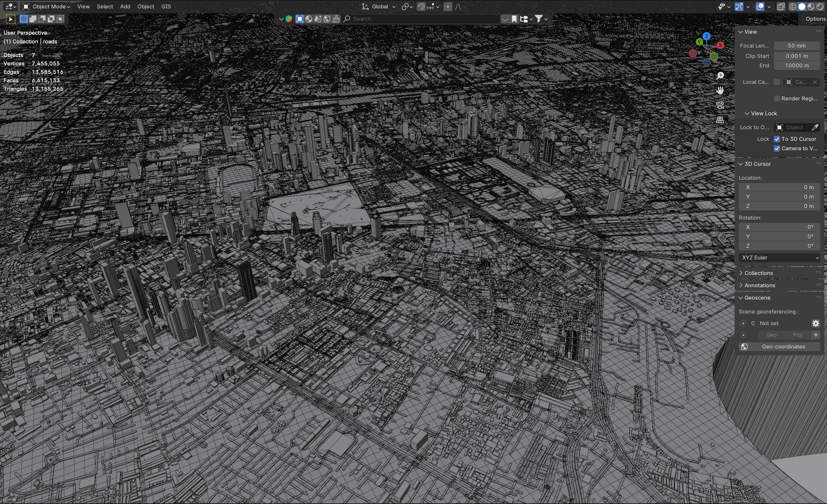Click the eyedropper next to Object field
Viewport: 827px width, 504px height.
click(815, 127)
